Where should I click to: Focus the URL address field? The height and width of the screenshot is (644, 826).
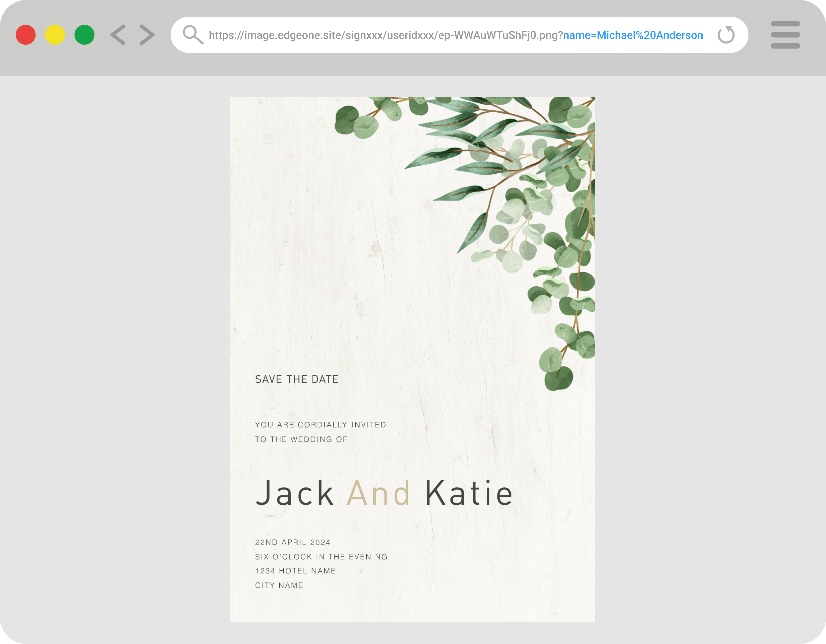[459, 35]
